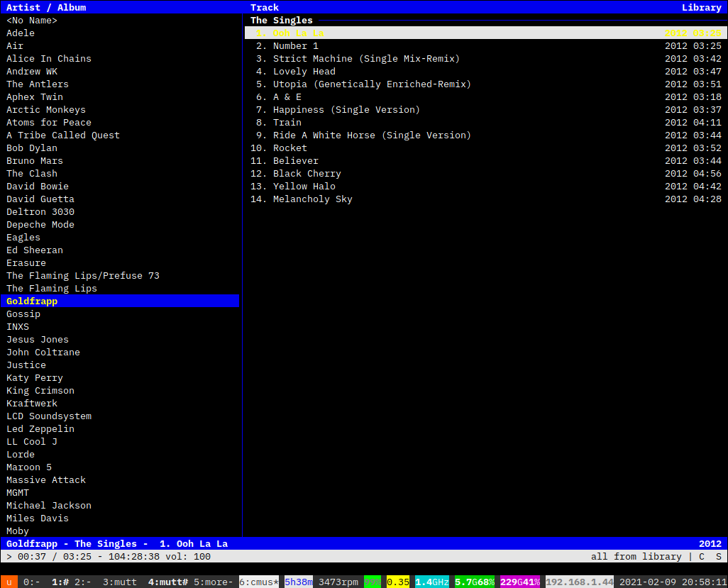Select Erasure artist
Viewport: 728px width, 588px height.
tap(120, 262)
